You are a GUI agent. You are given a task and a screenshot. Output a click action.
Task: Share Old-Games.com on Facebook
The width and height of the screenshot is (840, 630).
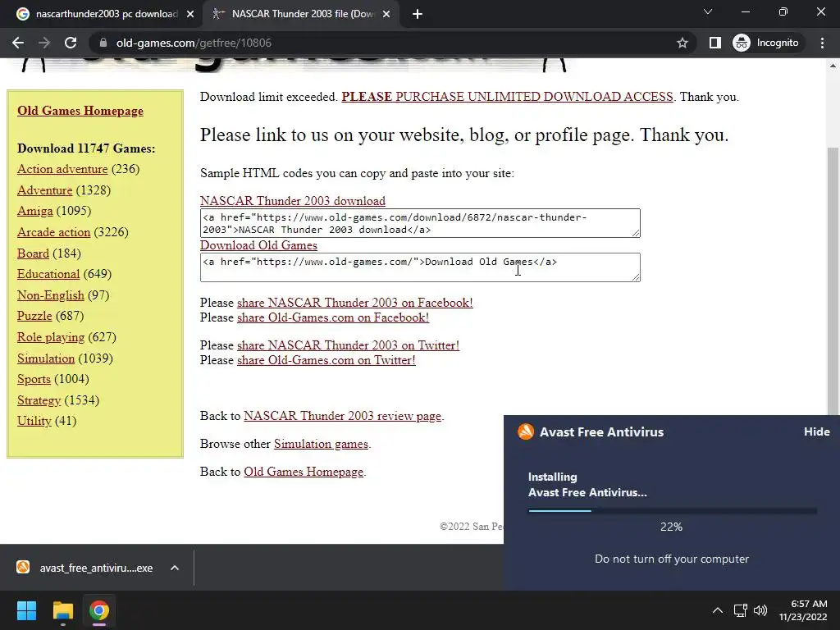pyautogui.click(x=333, y=317)
